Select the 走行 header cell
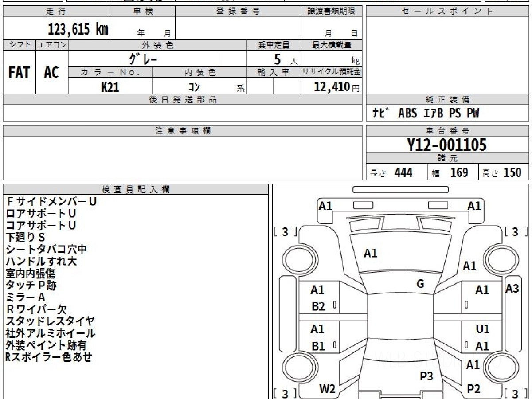Screen dimensions: 532x399 tap(56, 12)
